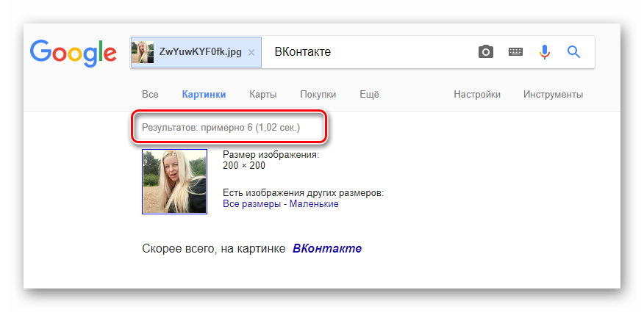Start voice search with the microphone
Image resolution: width=644 pixels, height=312 pixels.
545,52
